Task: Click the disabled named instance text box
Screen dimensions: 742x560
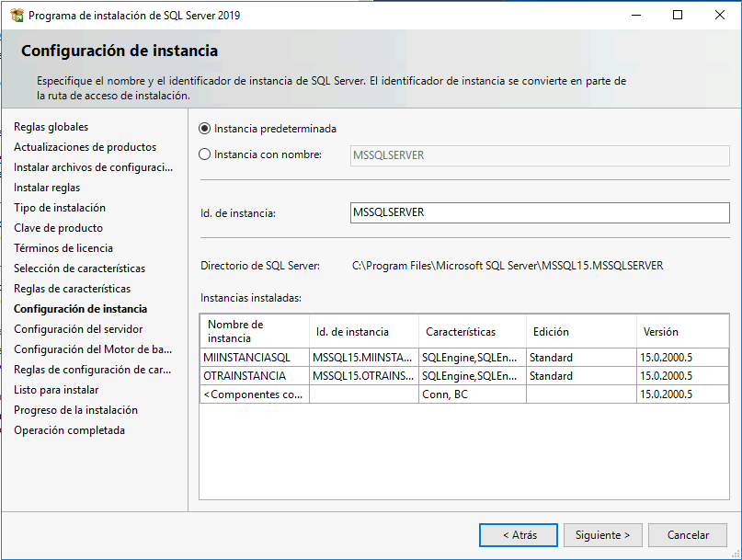Action: [x=540, y=155]
